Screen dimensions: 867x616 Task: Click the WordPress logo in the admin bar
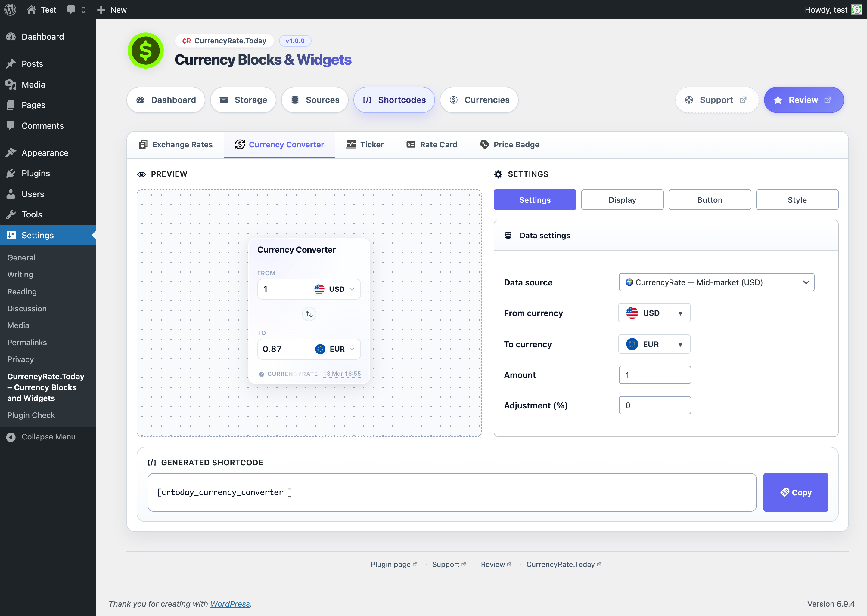[10, 10]
